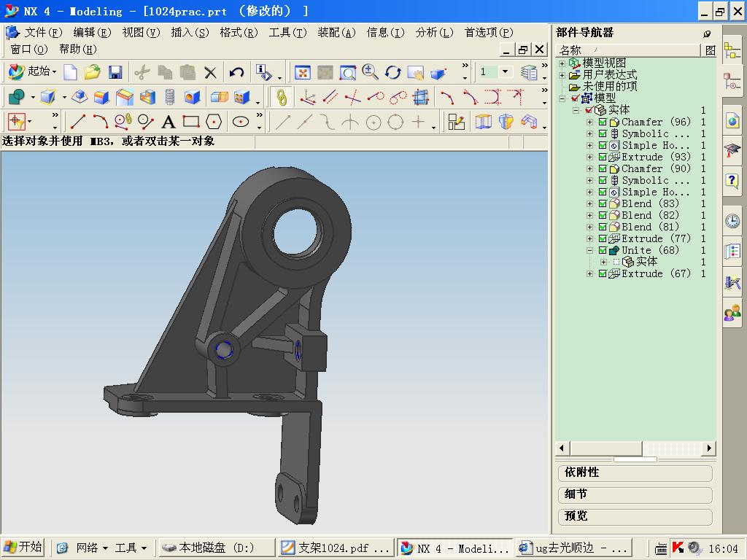Expand the Chamfer (96) node
The image size is (747, 560).
[x=589, y=122]
